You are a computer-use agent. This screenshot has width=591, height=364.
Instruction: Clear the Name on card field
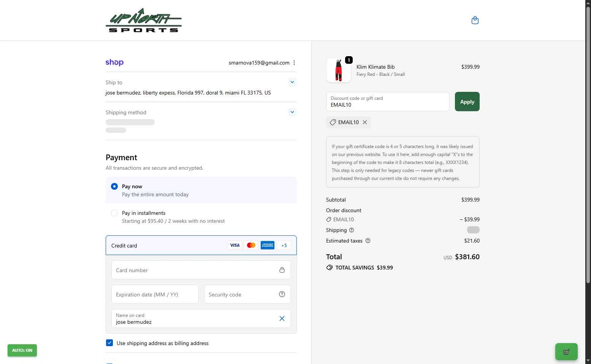coord(282,318)
